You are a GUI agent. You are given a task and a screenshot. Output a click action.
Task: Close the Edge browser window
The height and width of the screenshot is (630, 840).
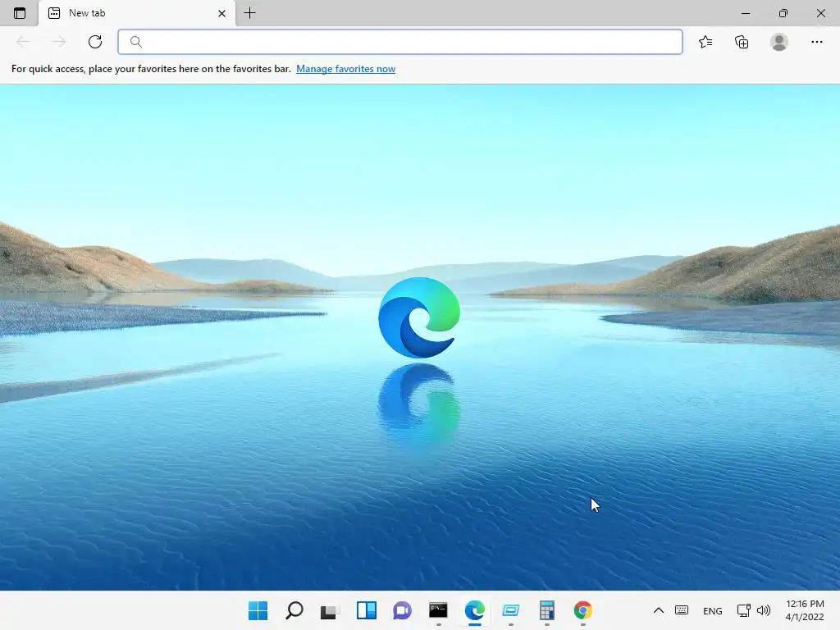[x=820, y=13]
